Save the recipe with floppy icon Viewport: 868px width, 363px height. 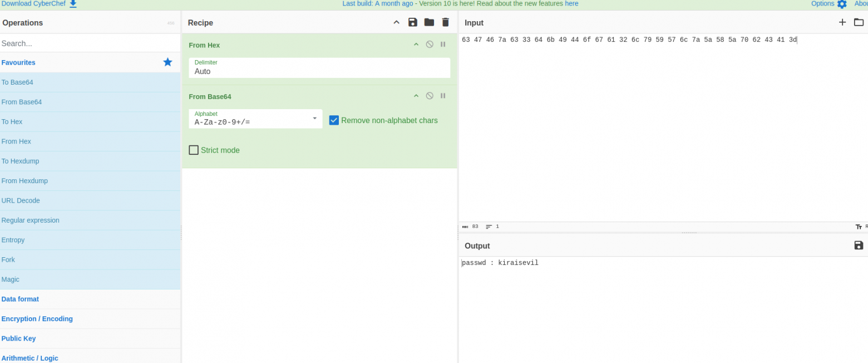(x=412, y=22)
